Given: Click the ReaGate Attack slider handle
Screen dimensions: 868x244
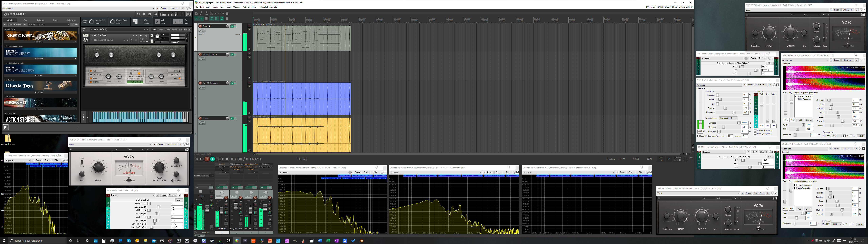Looking at the screenshot, I should (720, 99).
